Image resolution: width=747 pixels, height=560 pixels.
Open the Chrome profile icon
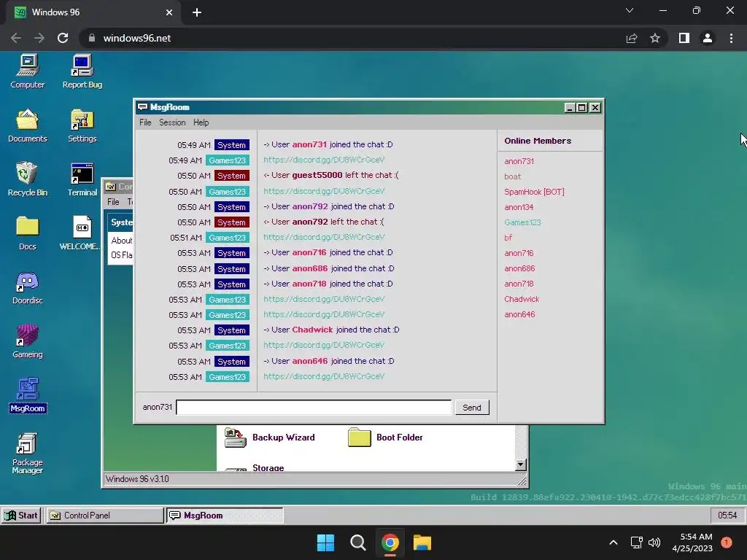[708, 38]
